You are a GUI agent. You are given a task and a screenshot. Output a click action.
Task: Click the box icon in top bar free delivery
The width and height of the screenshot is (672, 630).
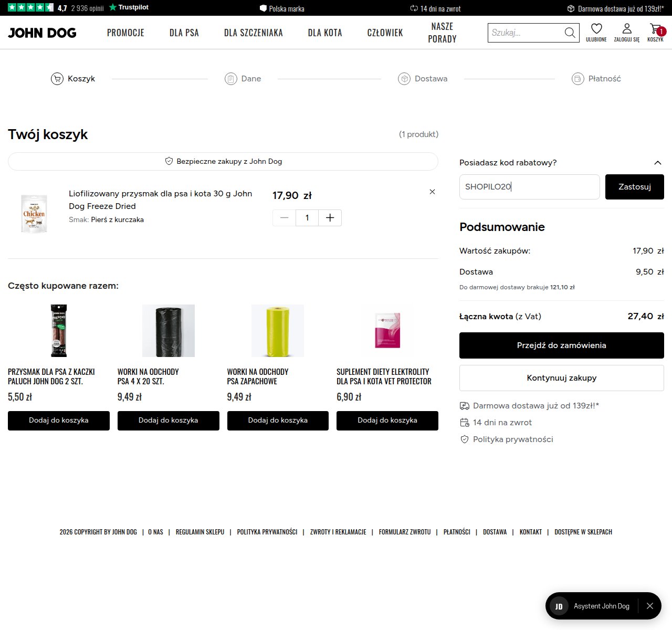click(571, 8)
